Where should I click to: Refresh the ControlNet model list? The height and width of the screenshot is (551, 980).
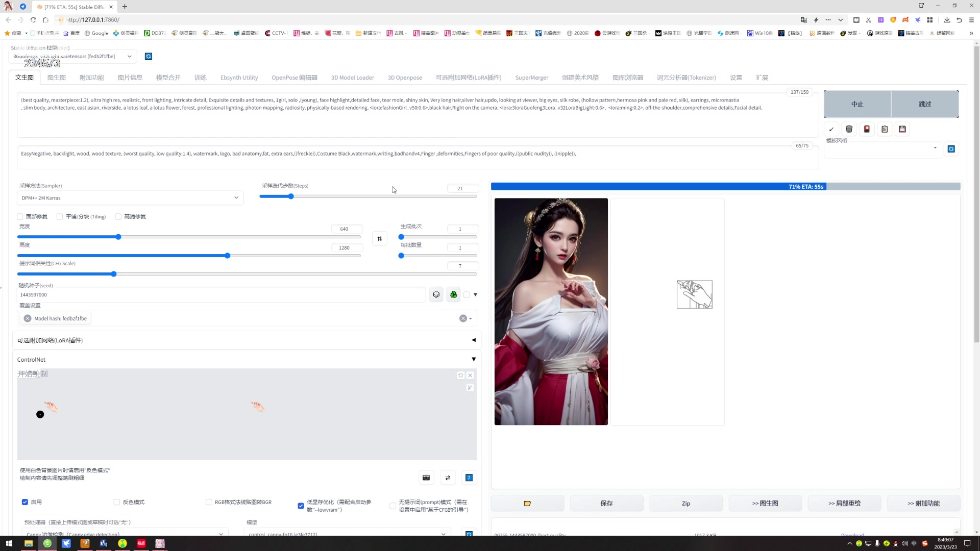pyautogui.click(x=469, y=534)
